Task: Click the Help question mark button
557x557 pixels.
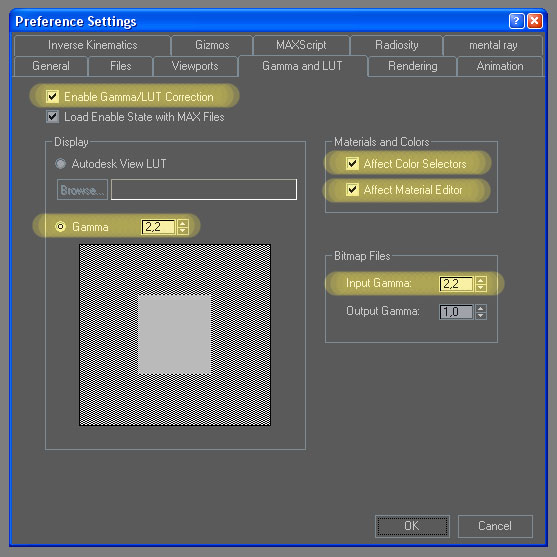Action: 516,21
